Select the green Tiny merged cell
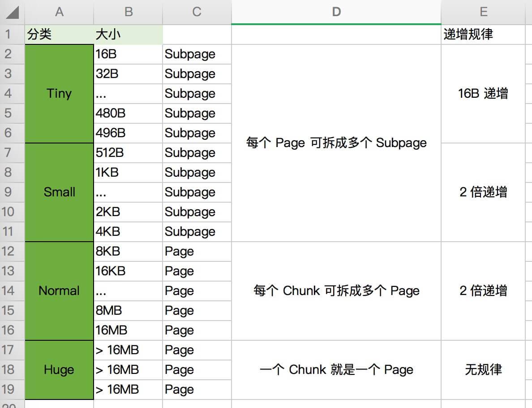532x408 pixels. [59, 94]
